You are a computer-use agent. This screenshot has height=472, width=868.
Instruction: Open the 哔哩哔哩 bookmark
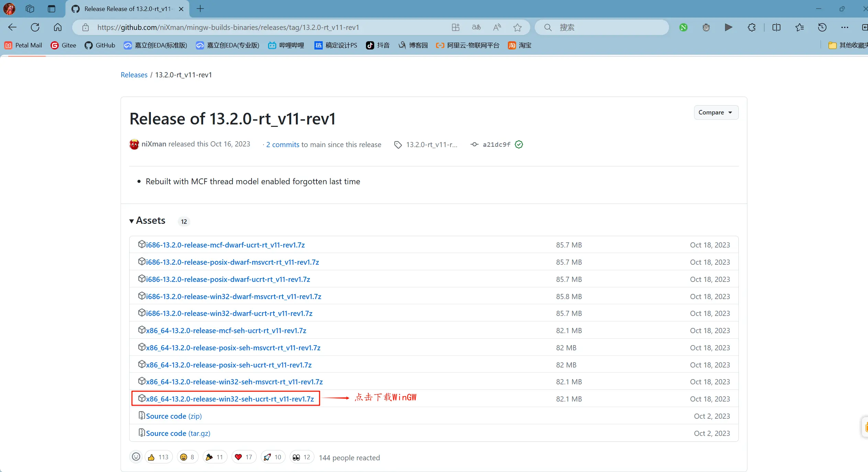(286, 45)
